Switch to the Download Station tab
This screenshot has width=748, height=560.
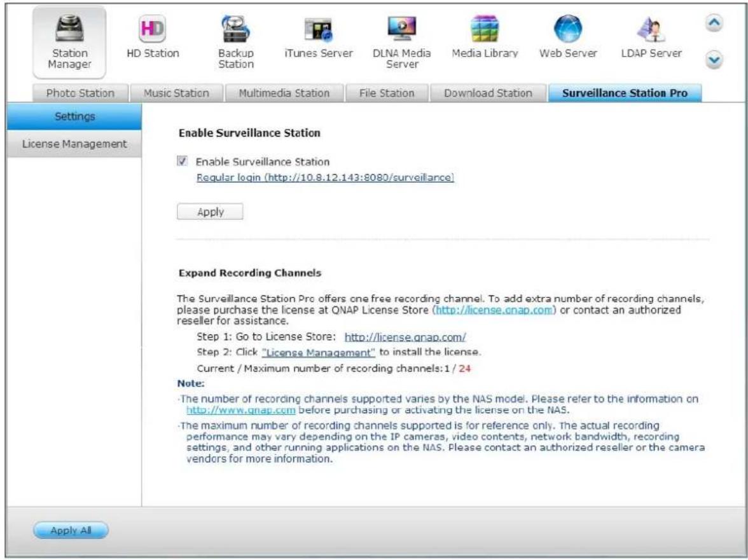pos(488,93)
